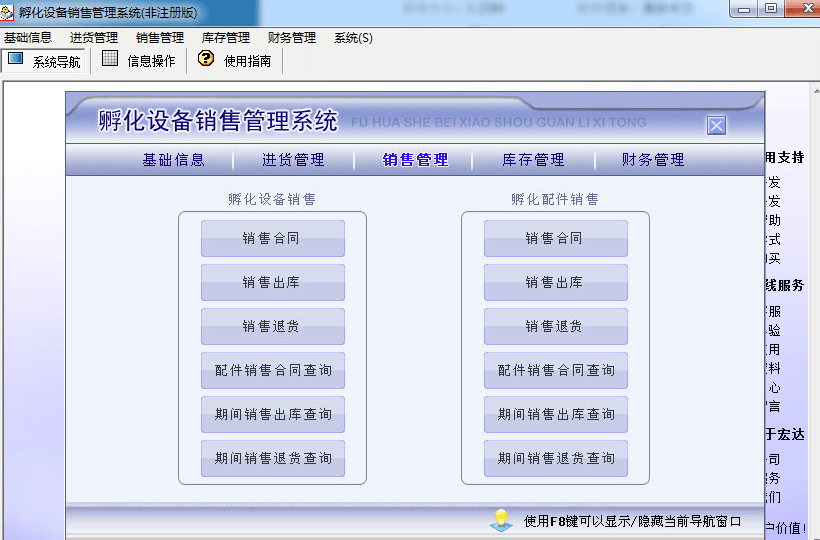The height and width of the screenshot is (540, 820).
Task: Open 销售出库 under 孵化设备销售
Action: 272,282
